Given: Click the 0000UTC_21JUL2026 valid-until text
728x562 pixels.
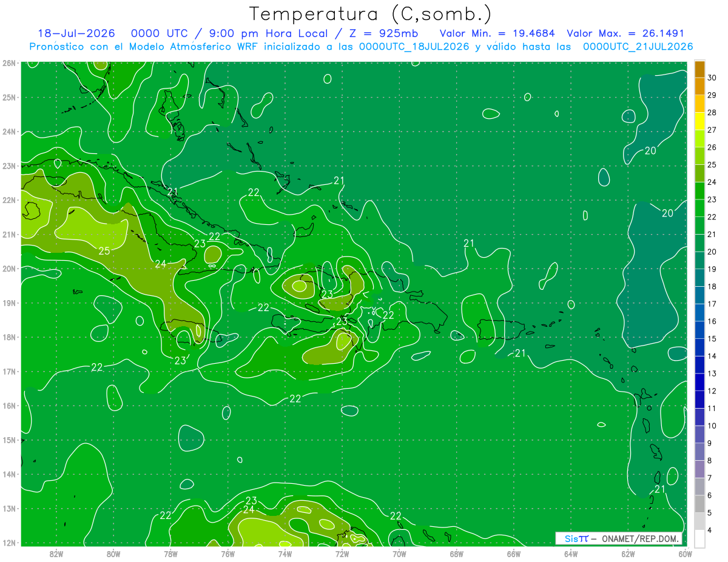Looking at the screenshot, I should 638,47.
